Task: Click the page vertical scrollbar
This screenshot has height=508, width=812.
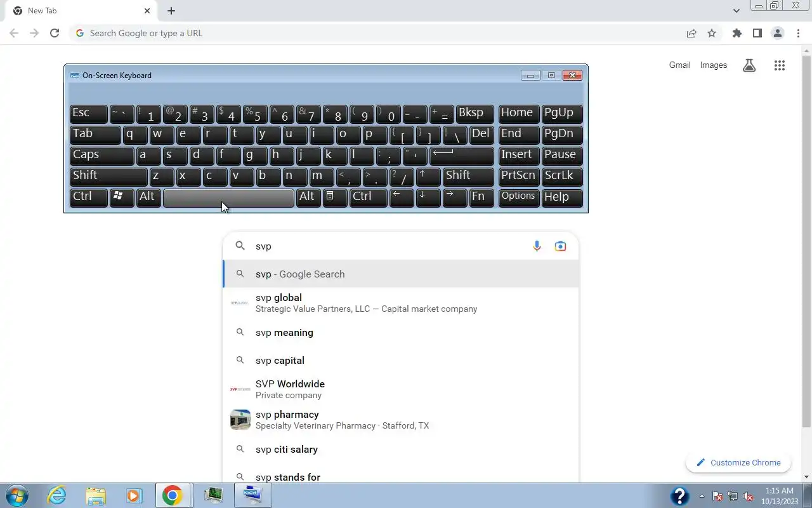Action: coord(806,241)
